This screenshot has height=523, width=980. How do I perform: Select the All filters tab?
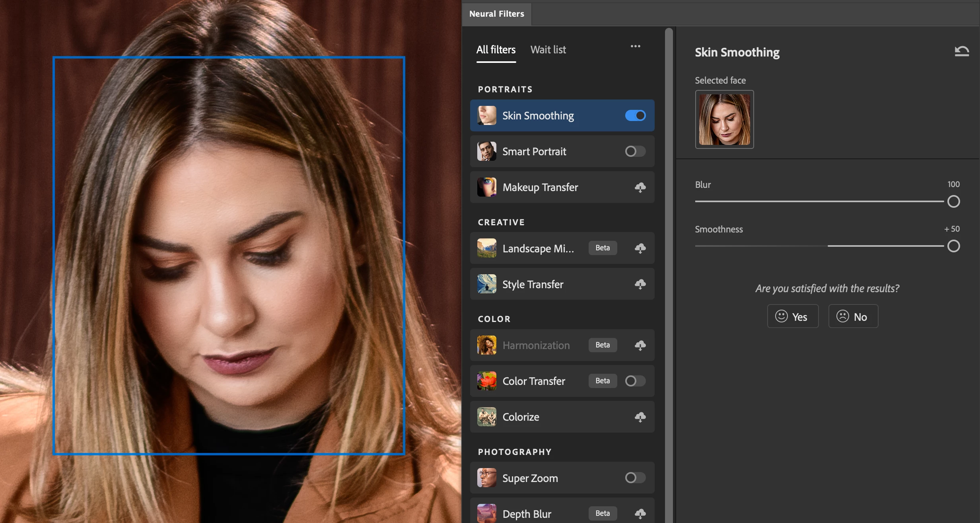(x=496, y=50)
